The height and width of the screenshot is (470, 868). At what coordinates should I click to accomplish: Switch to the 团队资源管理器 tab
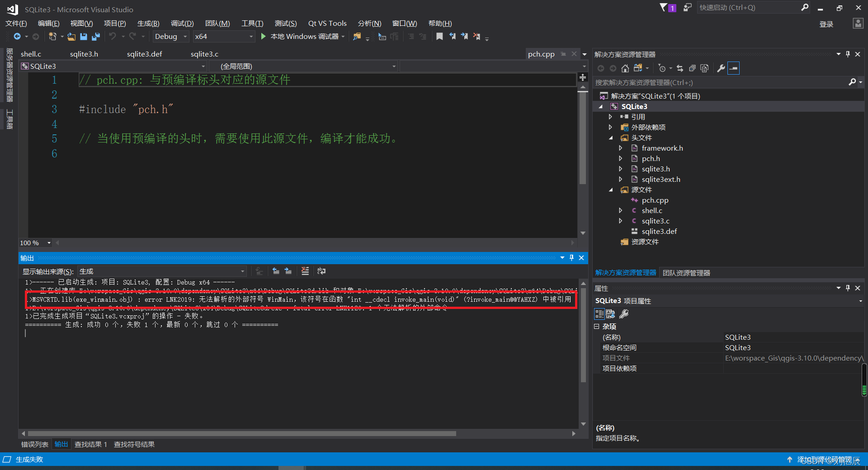(x=686, y=273)
